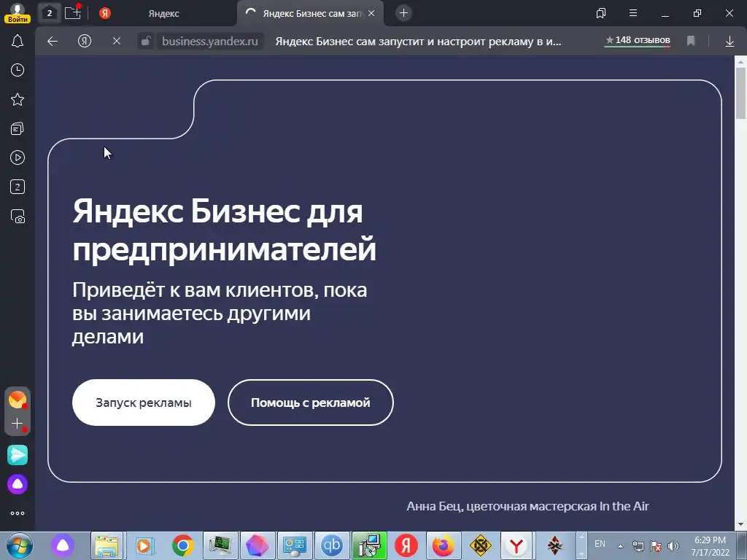Open the sidebar tabs counter 2

(18, 187)
